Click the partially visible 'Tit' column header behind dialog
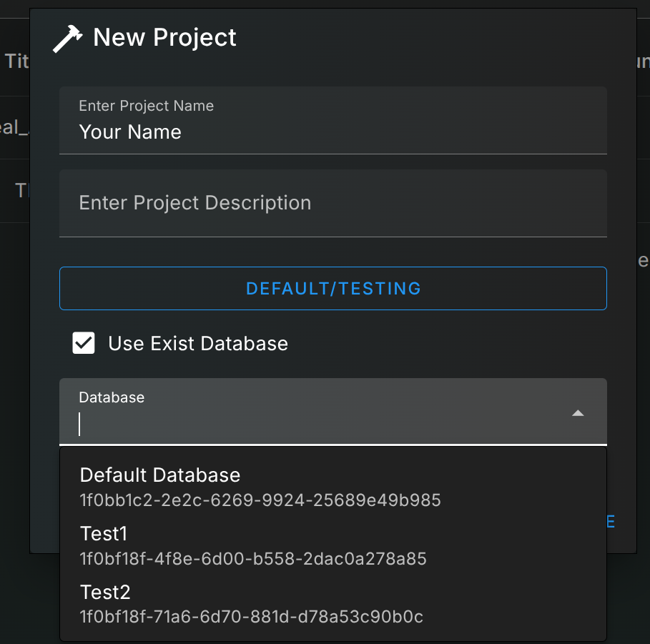 (x=16, y=61)
